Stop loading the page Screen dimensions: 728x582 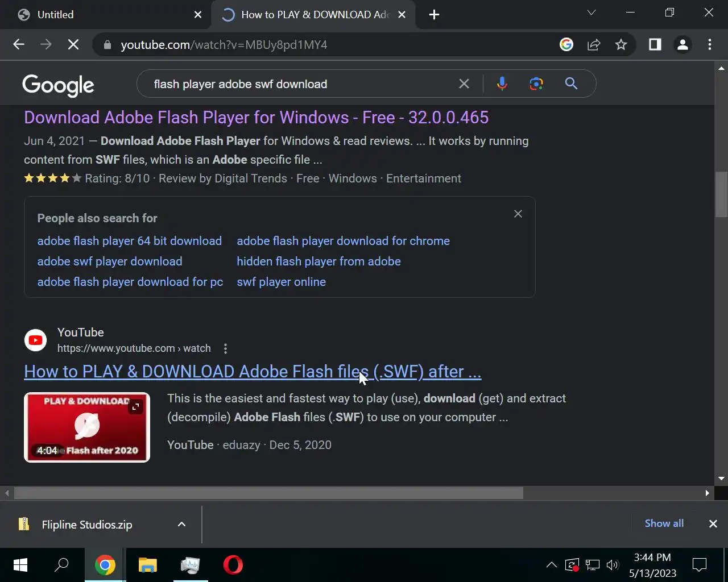[x=73, y=44]
